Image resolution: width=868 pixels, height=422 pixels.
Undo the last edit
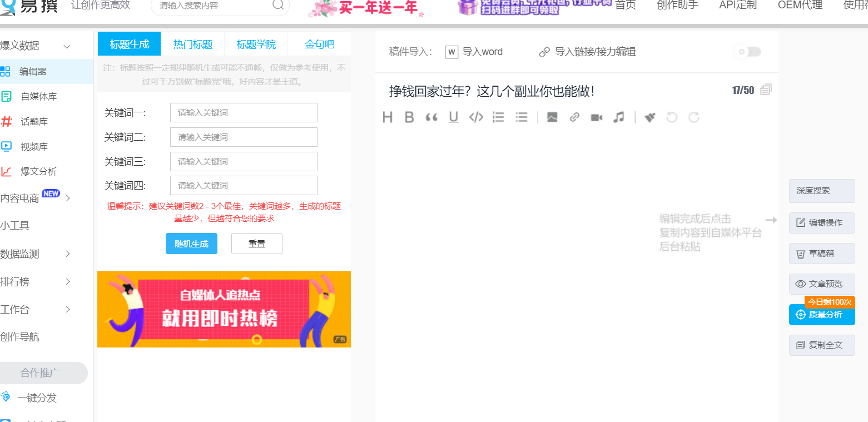coord(672,117)
